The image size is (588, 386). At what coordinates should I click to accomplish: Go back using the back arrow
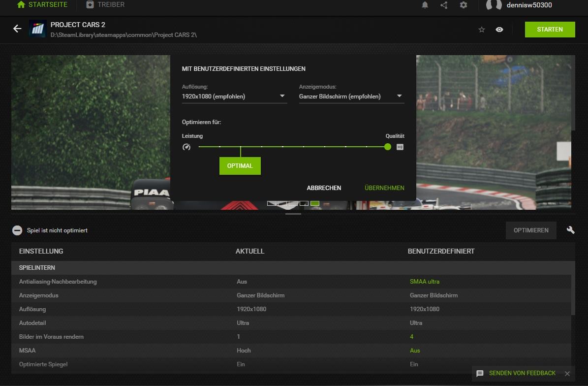pyautogui.click(x=17, y=29)
